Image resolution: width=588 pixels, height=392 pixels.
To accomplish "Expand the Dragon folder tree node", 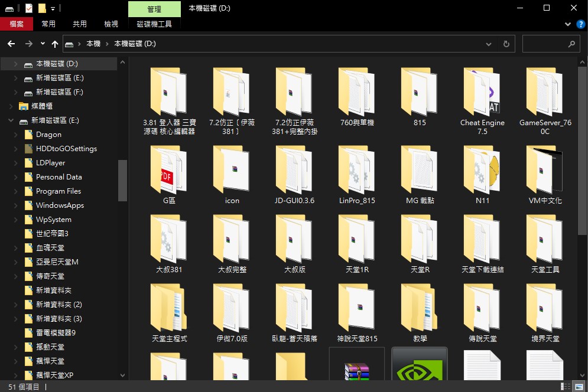I will (x=15, y=135).
